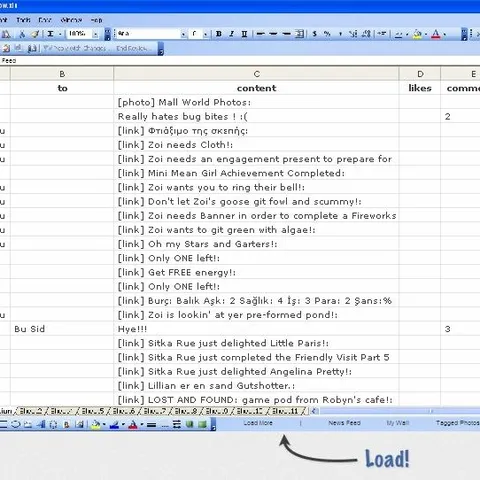Image resolution: width=480 pixels, height=480 pixels.
Task: Open the Window menu
Action: pos(71,20)
